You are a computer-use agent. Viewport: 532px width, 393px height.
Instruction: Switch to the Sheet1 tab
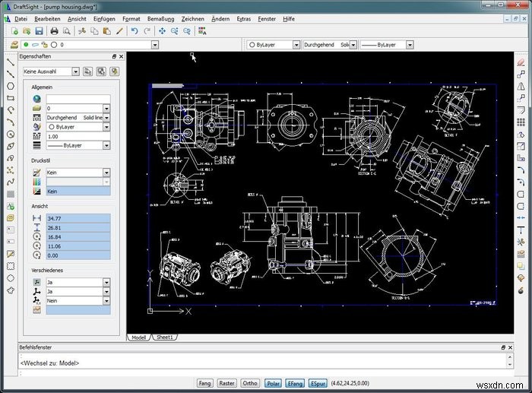click(x=165, y=337)
